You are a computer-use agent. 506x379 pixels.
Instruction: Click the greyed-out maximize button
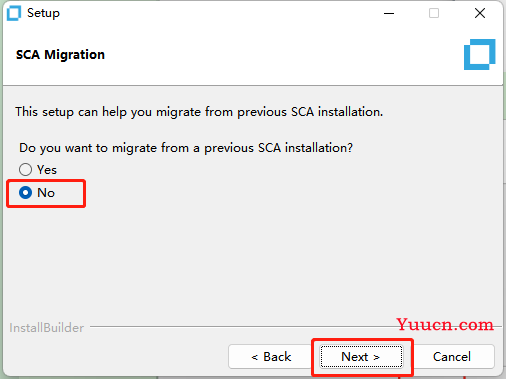pos(434,13)
